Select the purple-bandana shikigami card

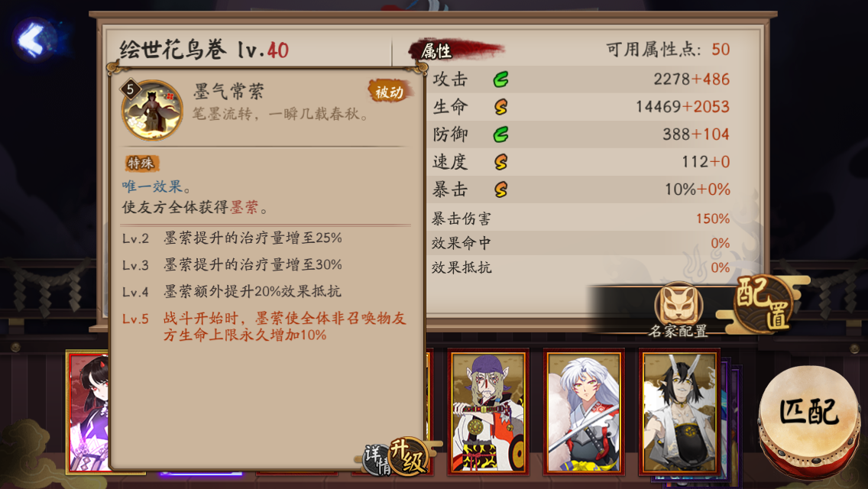point(487,412)
